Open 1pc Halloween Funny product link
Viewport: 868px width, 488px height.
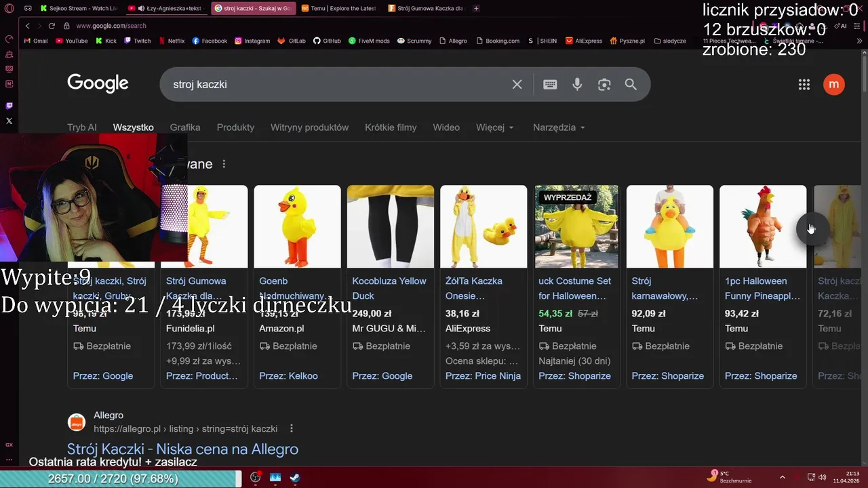pyautogui.click(x=762, y=288)
